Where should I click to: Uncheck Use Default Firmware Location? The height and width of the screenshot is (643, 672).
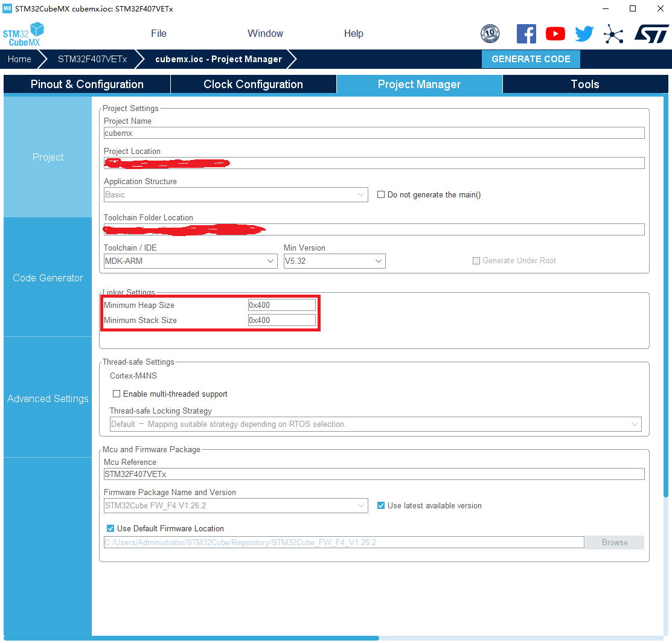point(110,528)
